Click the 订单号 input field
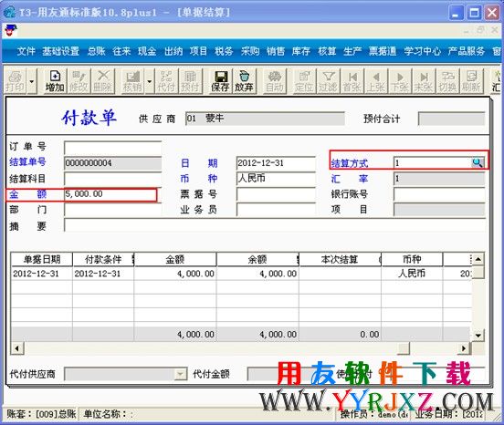Image resolution: width=504 pixels, height=425 pixels. pyautogui.click(x=113, y=148)
